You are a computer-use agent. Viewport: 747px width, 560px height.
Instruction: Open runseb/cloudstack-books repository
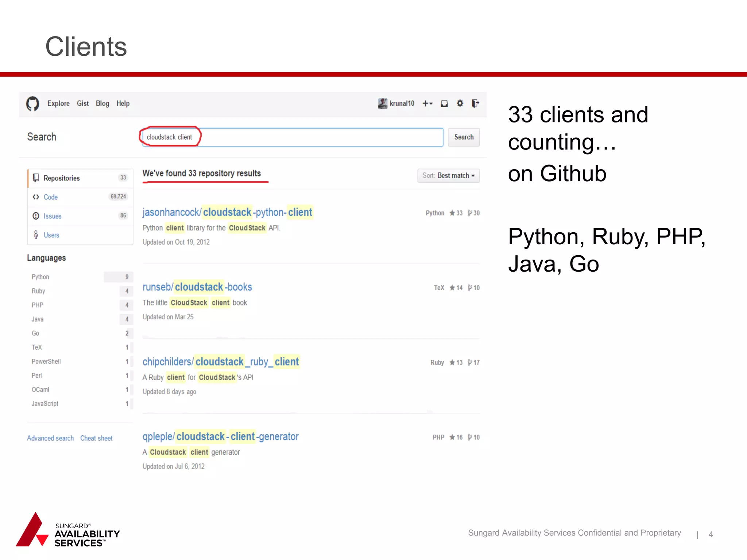tap(197, 287)
